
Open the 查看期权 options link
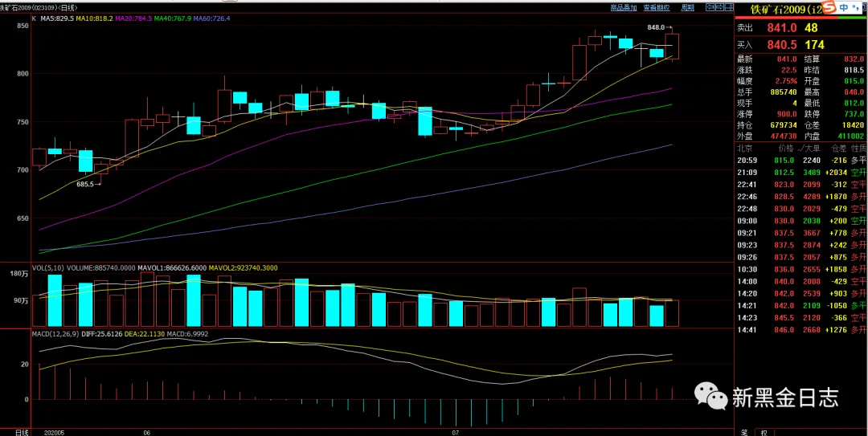657,7
